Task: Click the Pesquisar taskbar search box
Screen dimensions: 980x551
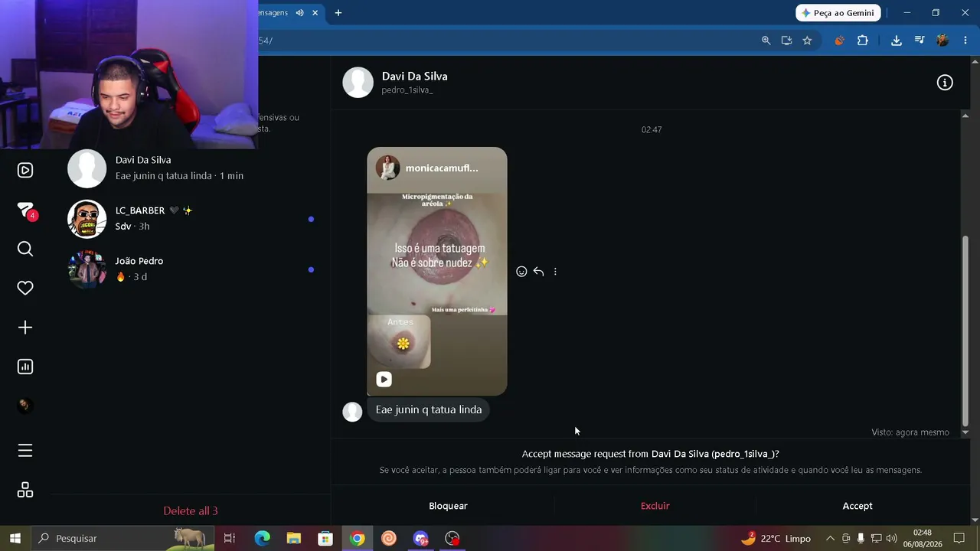Action: coord(122,538)
